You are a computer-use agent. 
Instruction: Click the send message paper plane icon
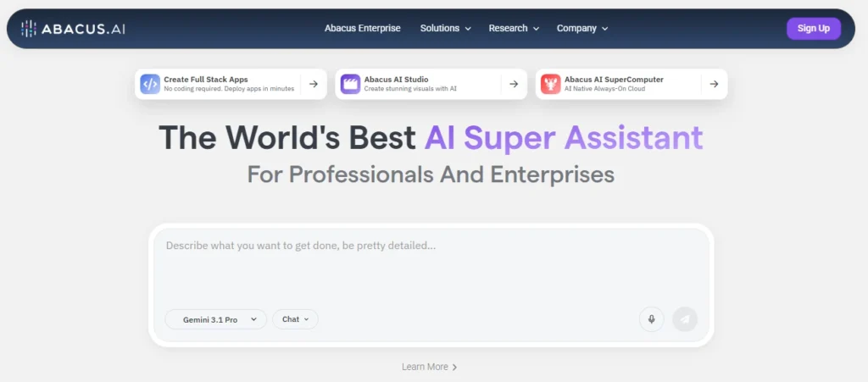[685, 319]
